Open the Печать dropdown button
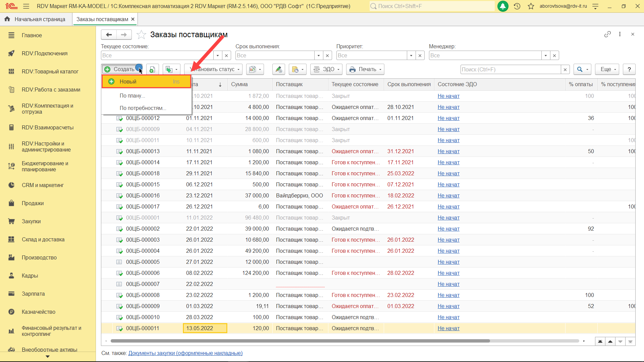644x362 pixels. tap(365, 69)
